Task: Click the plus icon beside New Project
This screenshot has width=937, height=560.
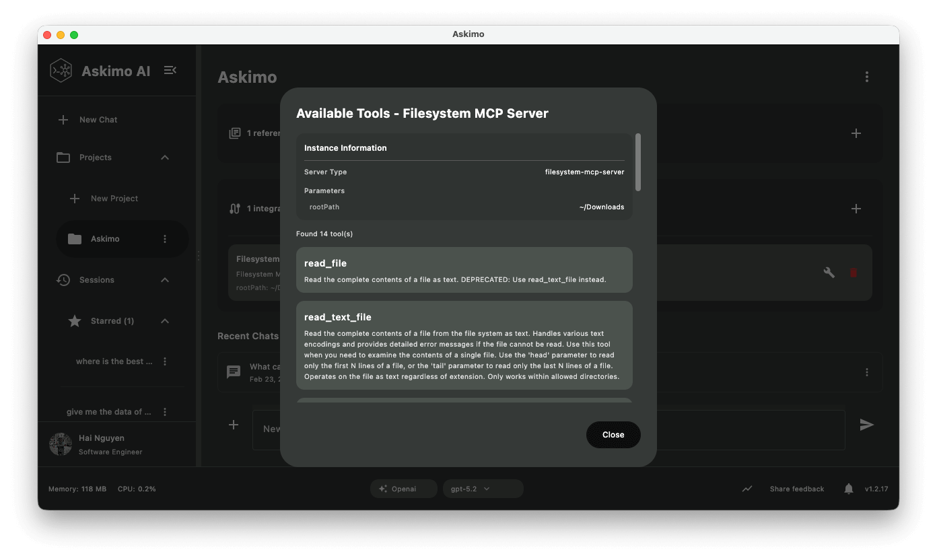Action: (x=75, y=199)
